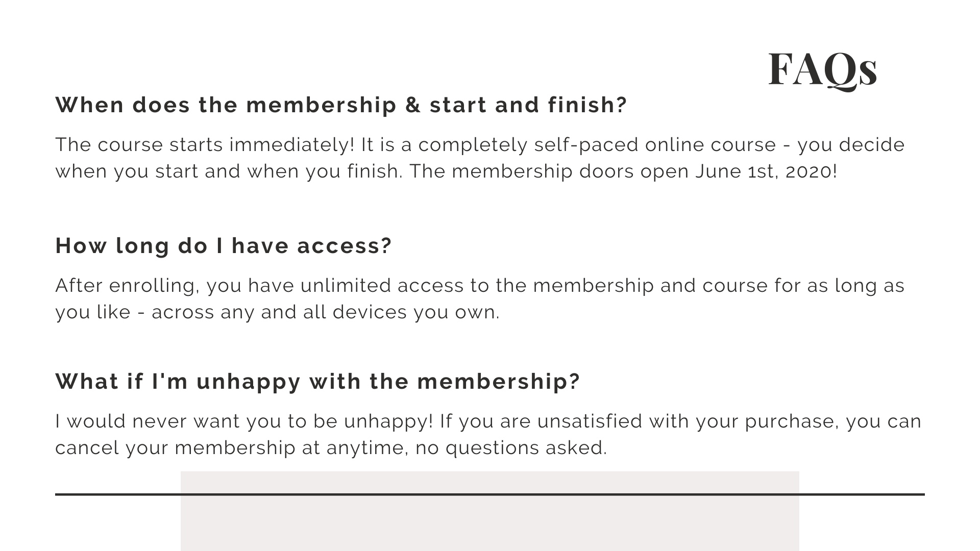Click the FAQs title heading
The width and height of the screenshot is (980, 551).
tap(822, 70)
